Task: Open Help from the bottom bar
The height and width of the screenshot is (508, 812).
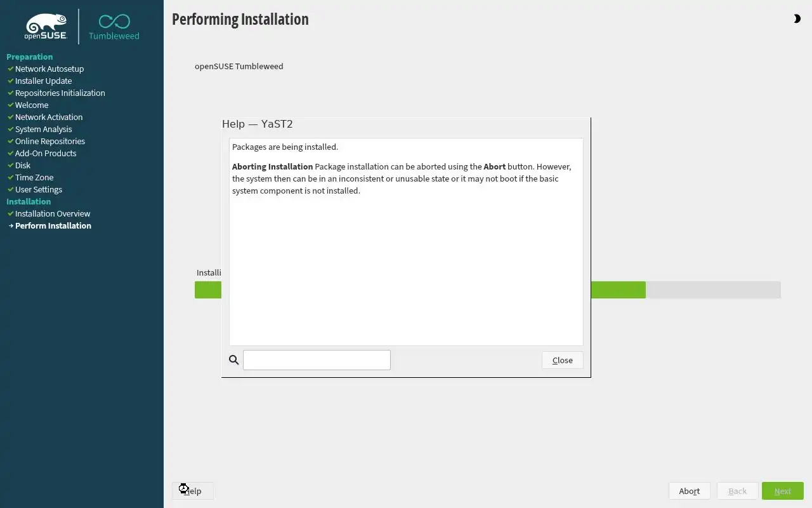Action: (192, 491)
